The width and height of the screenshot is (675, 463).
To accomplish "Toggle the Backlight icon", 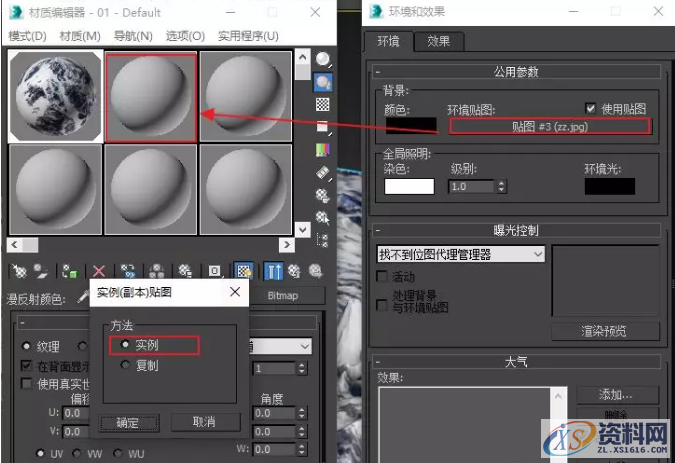I will pos(323,82).
